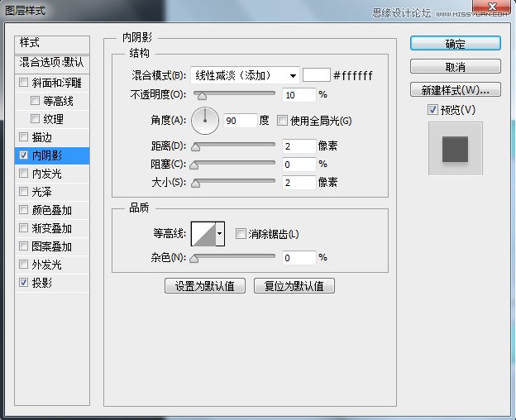Toggle the 消除锯齿 checkbox
Screen dimensions: 516x420
[x=241, y=234]
